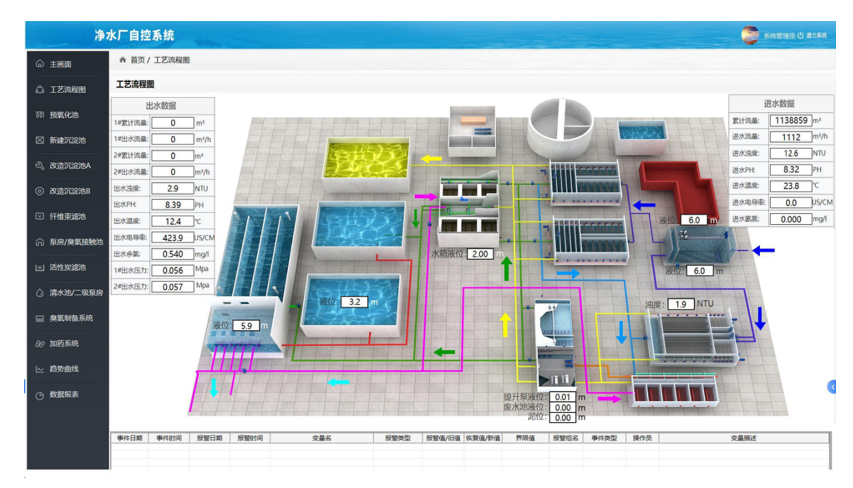Click the 首页 breadcrumb link
Screen dimensions: 853x488
point(138,60)
